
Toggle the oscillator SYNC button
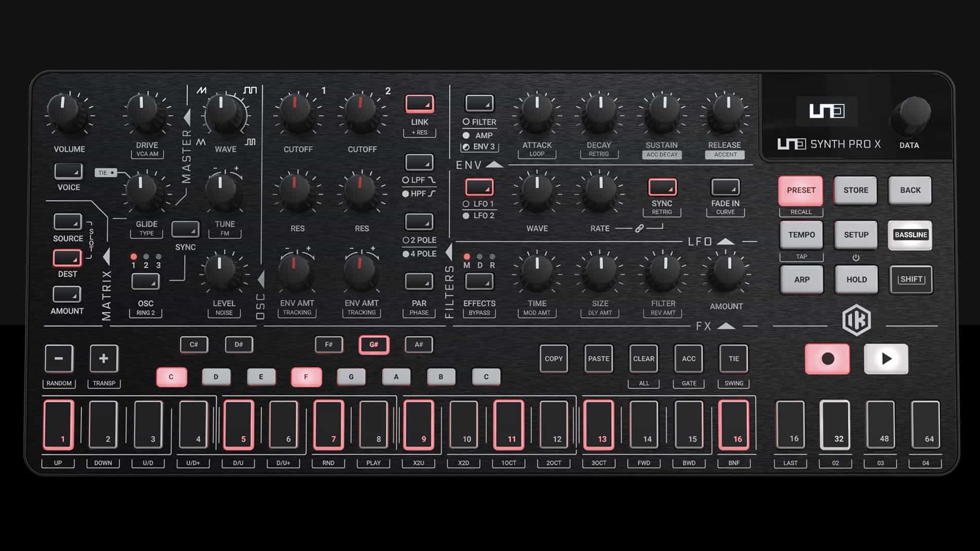185,230
